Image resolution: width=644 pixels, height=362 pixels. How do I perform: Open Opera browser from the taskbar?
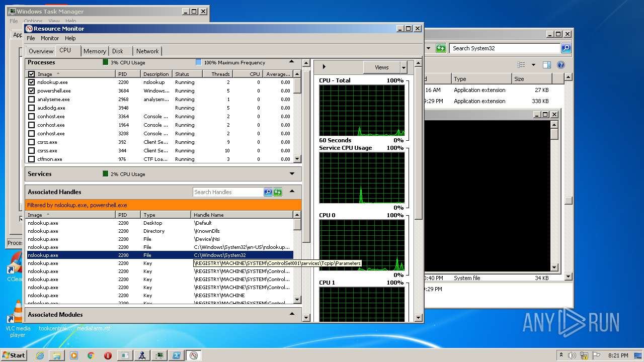108,355
